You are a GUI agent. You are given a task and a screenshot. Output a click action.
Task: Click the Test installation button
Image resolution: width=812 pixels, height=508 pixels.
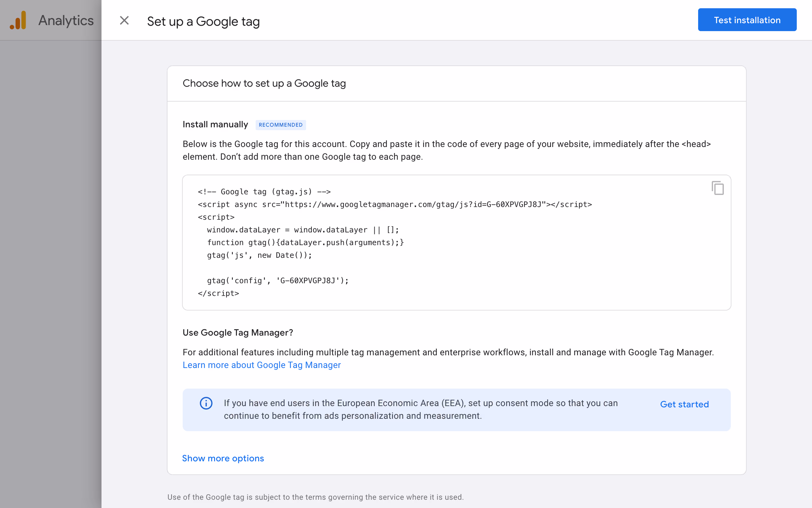tap(747, 20)
